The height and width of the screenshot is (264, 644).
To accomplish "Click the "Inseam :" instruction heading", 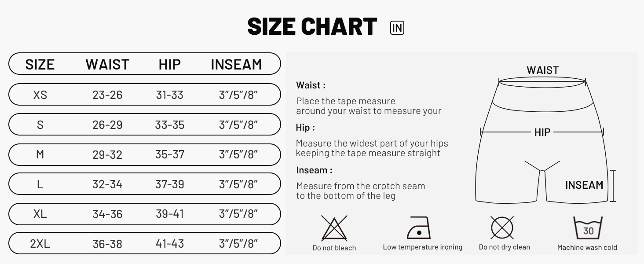I will point(314,170).
